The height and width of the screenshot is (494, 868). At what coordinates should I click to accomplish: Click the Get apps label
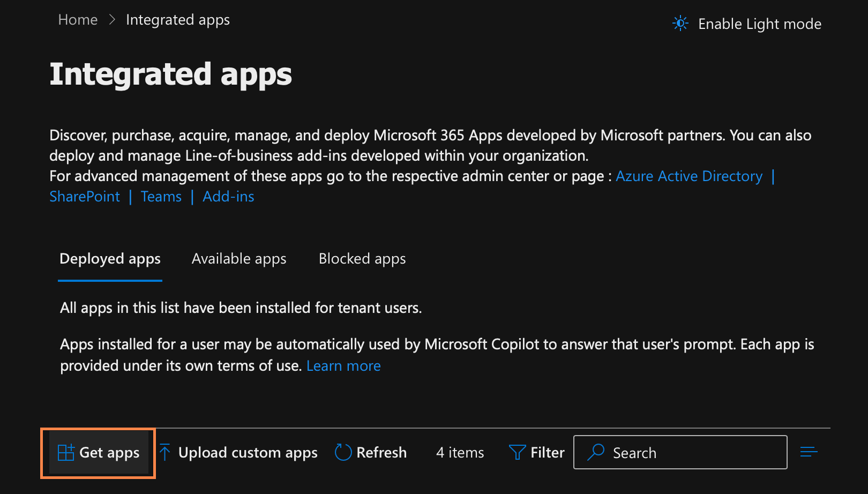click(109, 453)
